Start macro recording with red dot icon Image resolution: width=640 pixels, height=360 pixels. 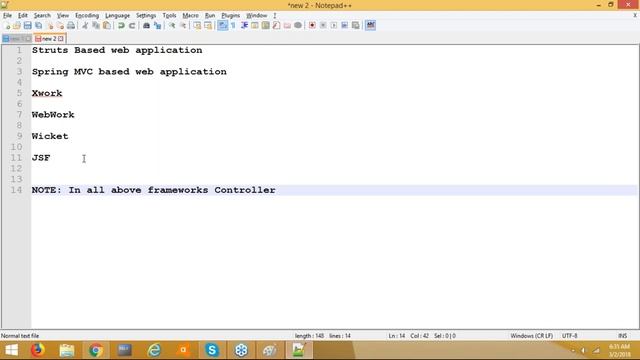(x=312, y=25)
